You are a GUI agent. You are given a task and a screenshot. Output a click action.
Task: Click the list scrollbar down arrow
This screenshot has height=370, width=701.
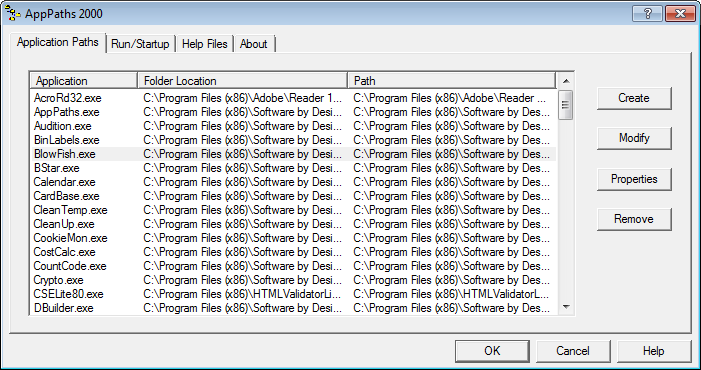pos(566,307)
